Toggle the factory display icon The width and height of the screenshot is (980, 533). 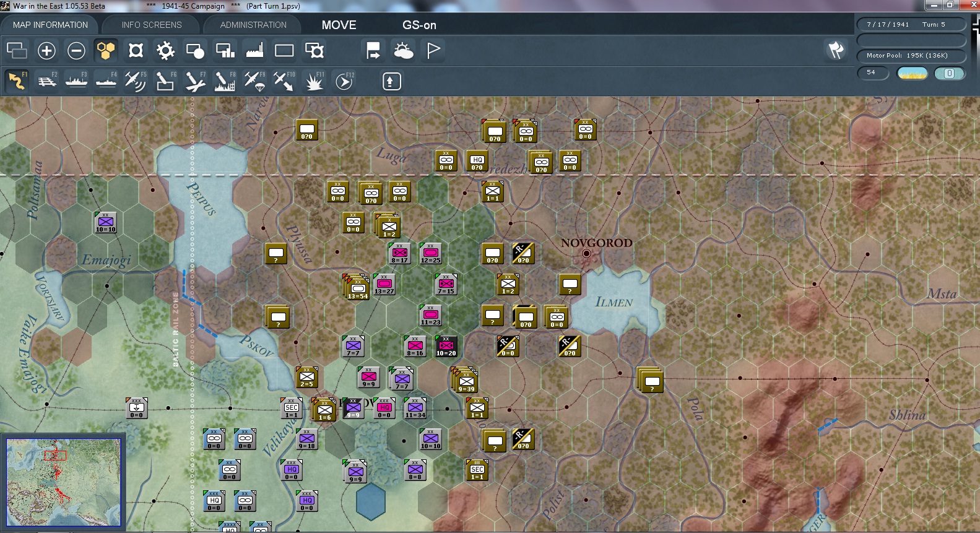click(254, 50)
